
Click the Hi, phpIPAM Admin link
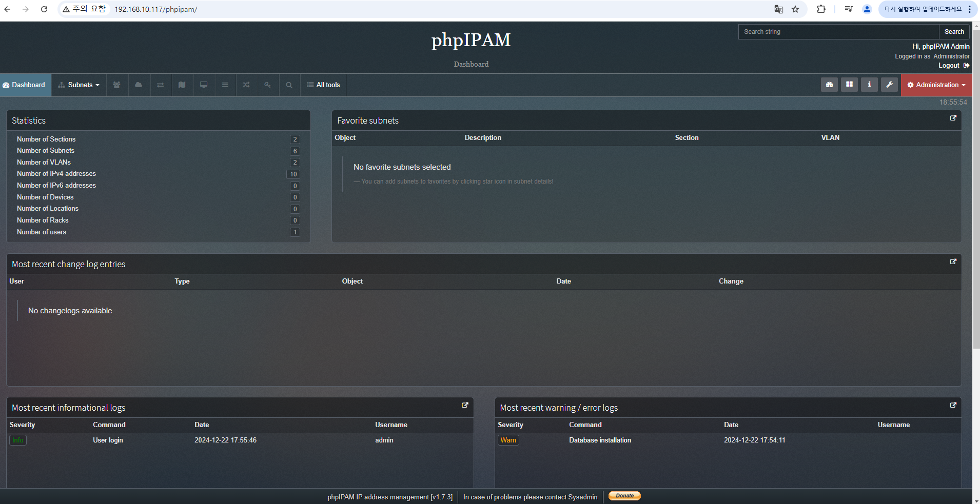click(941, 47)
